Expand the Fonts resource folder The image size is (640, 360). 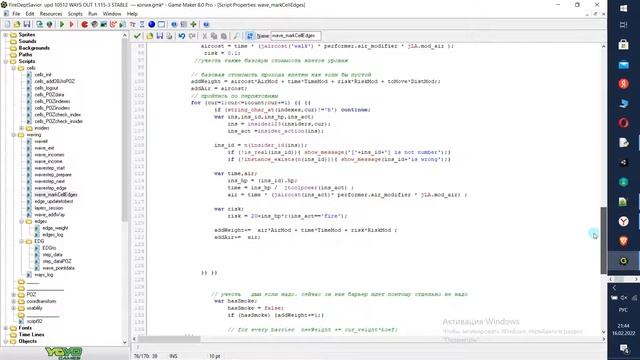point(6,328)
